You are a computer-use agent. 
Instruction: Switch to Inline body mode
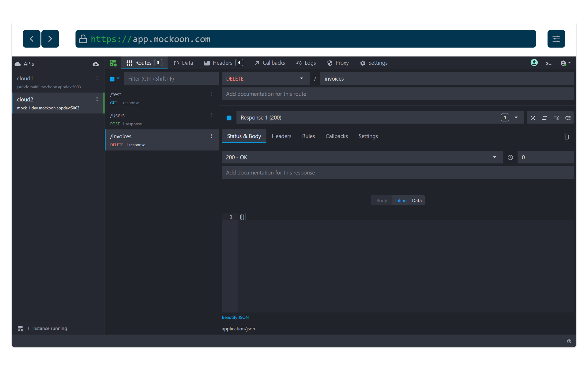click(401, 200)
